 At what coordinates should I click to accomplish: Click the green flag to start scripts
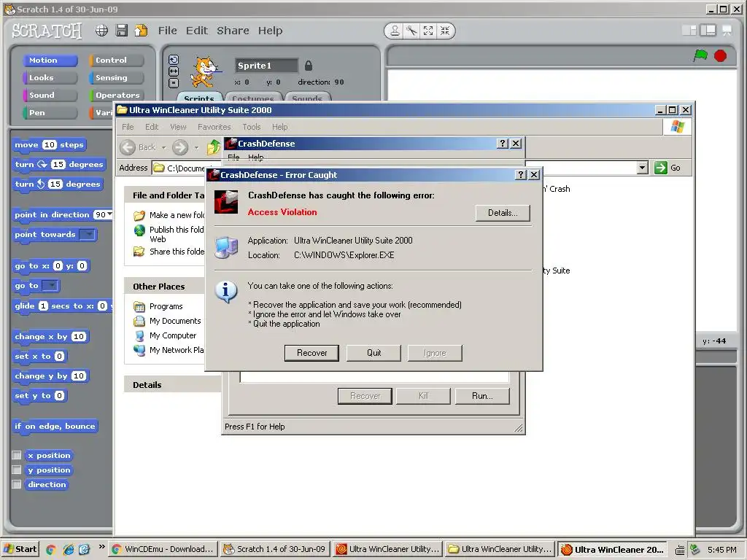pyautogui.click(x=700, y=55)
